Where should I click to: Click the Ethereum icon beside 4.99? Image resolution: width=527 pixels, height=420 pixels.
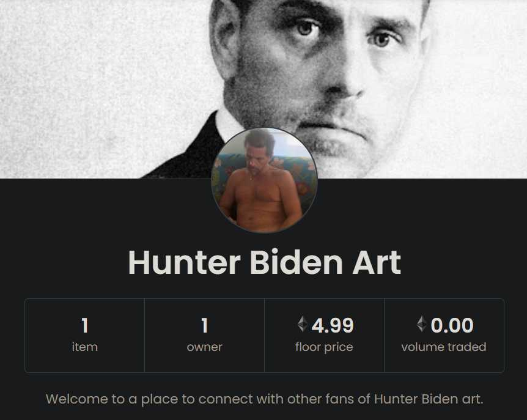(303, 323)
